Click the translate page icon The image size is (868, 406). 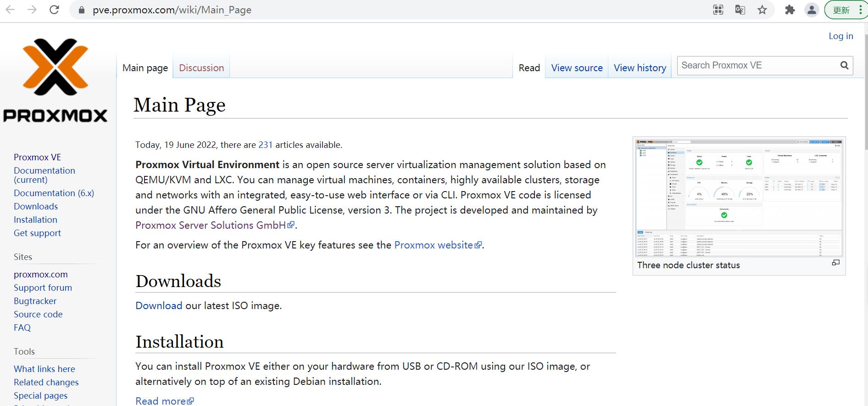pos(740,10)
